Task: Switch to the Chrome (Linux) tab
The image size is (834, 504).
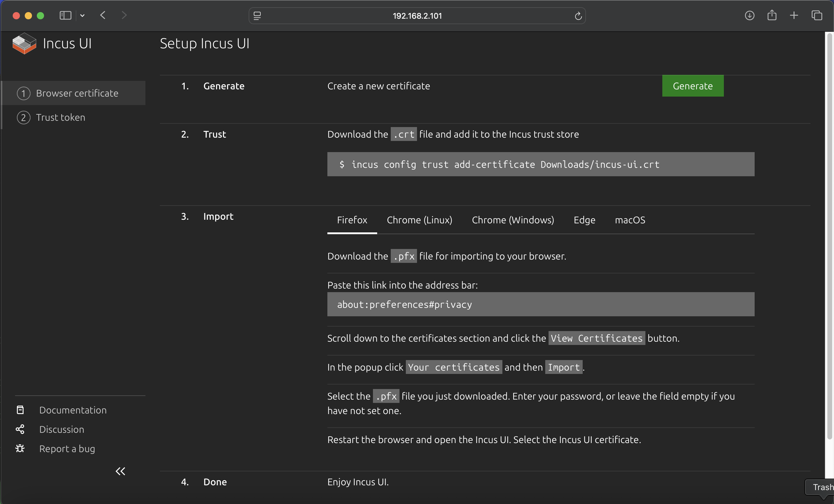Action: [419, 220]
